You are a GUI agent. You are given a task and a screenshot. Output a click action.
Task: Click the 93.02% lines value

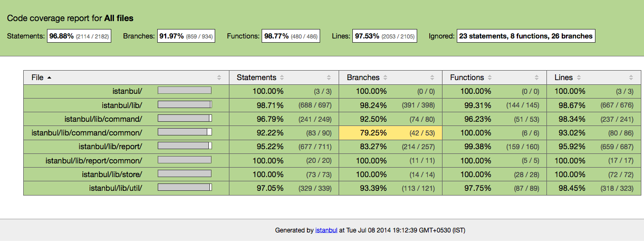coord(573,132)
